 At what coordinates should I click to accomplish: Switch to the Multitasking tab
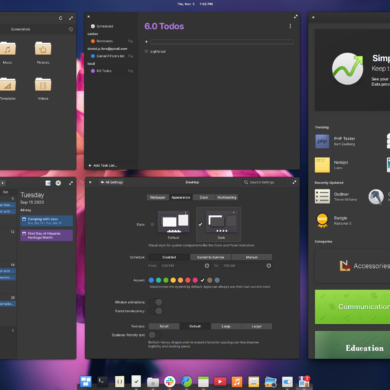pos(227,197)
